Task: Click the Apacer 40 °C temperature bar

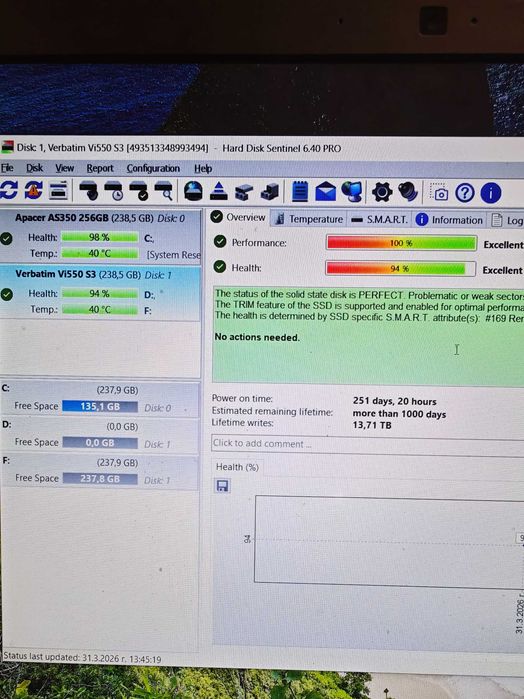Action: (x=99, y=253)
